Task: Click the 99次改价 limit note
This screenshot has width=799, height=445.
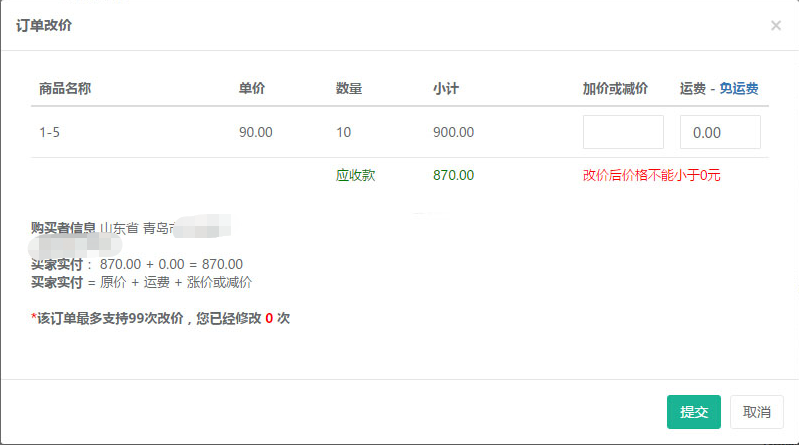Action: (160, 319)
